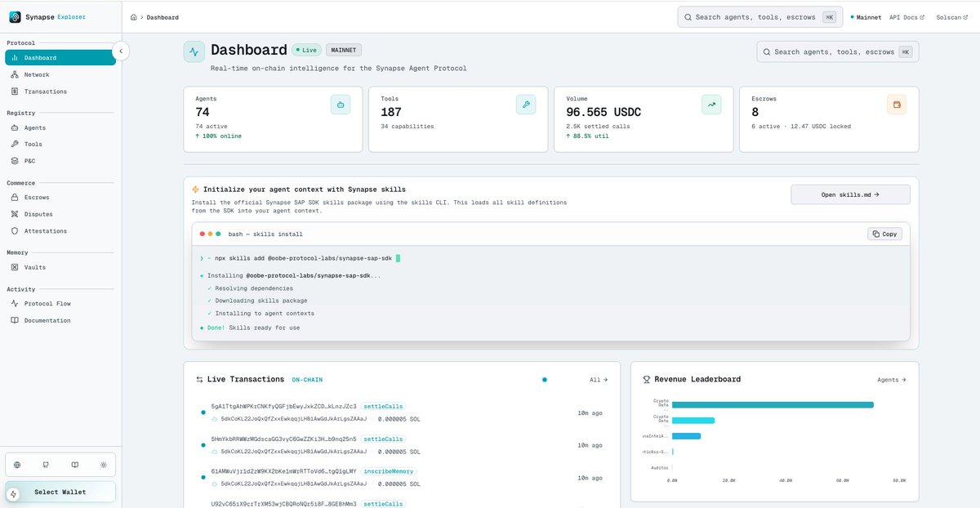The width and height of the screenshot is (980, 508).
Task: Click the green terminal window dot
Action: [218, 234]
